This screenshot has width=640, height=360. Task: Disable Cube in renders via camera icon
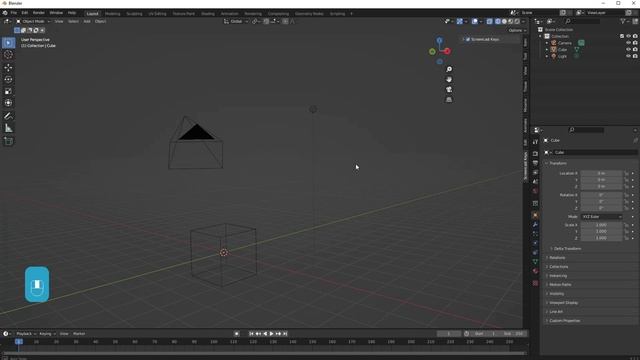pos(635,49)
